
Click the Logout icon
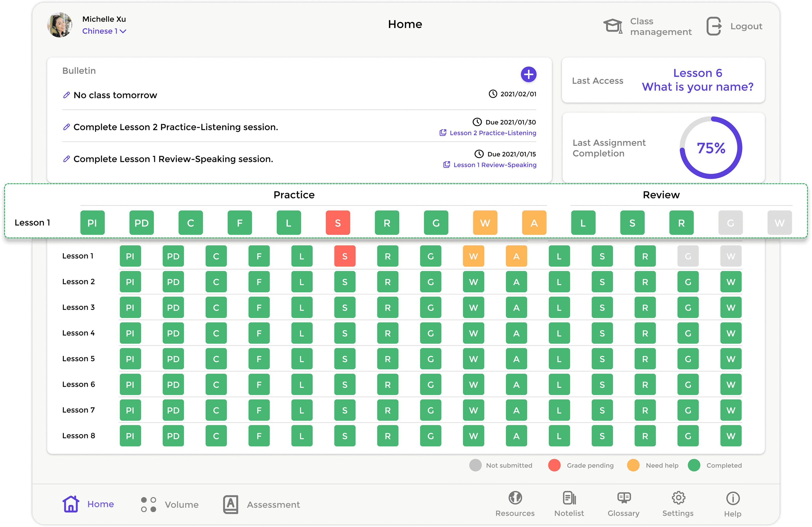[x=714, y=26]
